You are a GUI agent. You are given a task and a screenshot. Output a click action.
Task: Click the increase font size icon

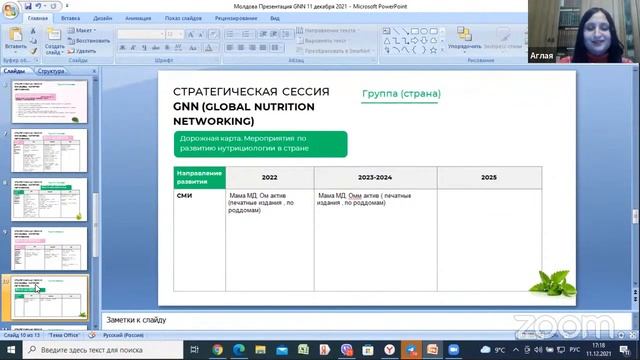click(191, 35)
